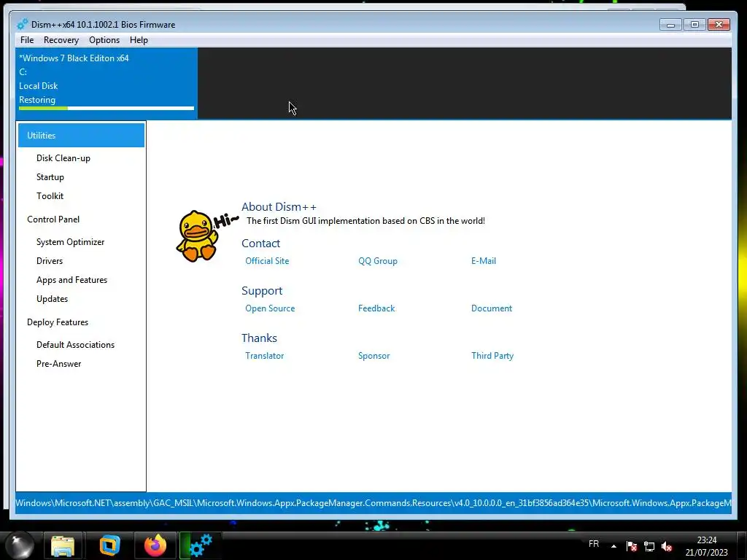Click the network tray icon
747x560 pixels.
click(x=649, y=546)
